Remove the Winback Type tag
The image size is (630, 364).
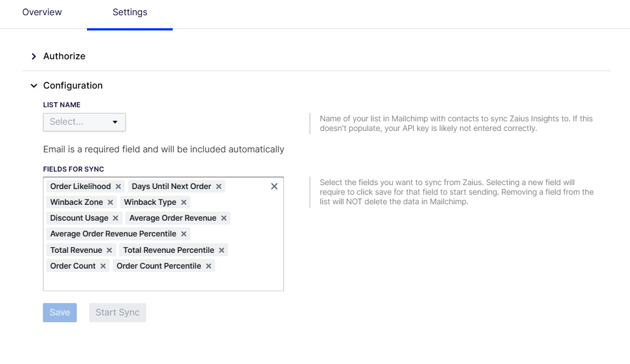click(x=183, y=202)
